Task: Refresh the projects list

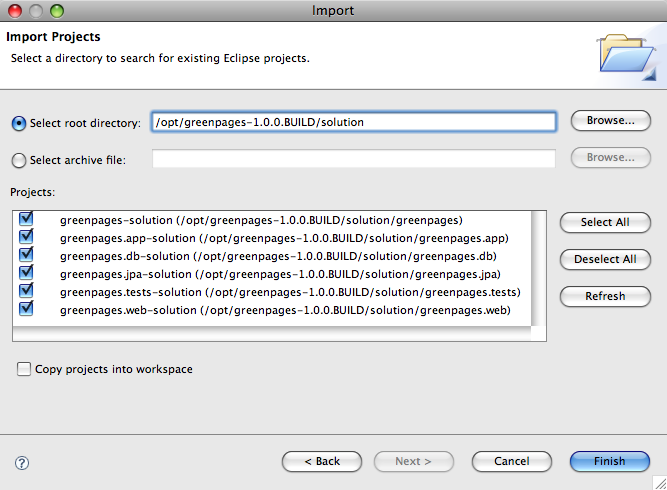Action: (605, 296)
